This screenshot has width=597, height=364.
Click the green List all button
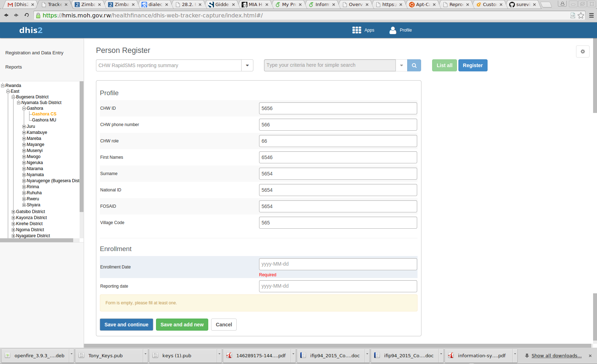tap(444, 65)
